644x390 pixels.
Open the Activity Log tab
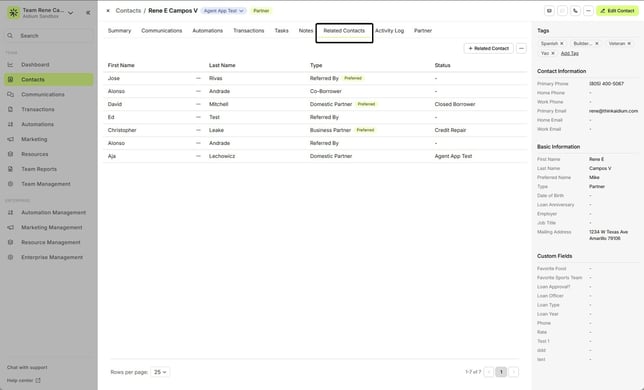(389, 31)
